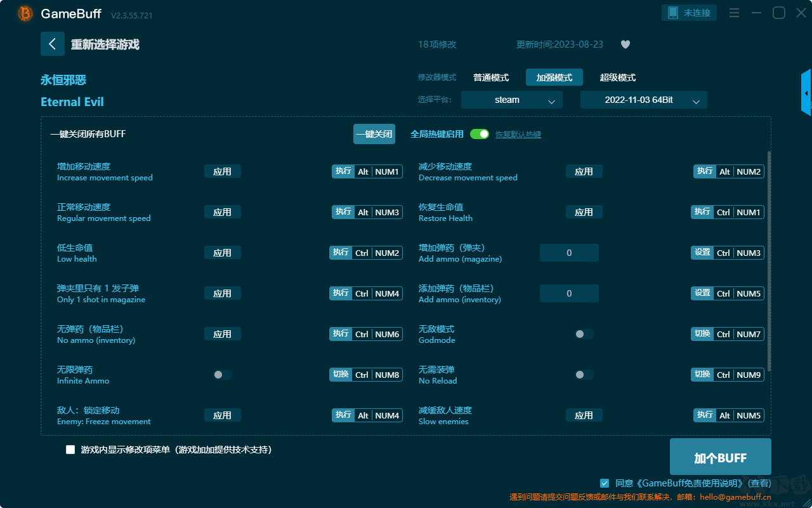812x508 pixels.
Task: Click the 永恒邪恶 game name
Action: pyautogui.click(x=63, y=80)
